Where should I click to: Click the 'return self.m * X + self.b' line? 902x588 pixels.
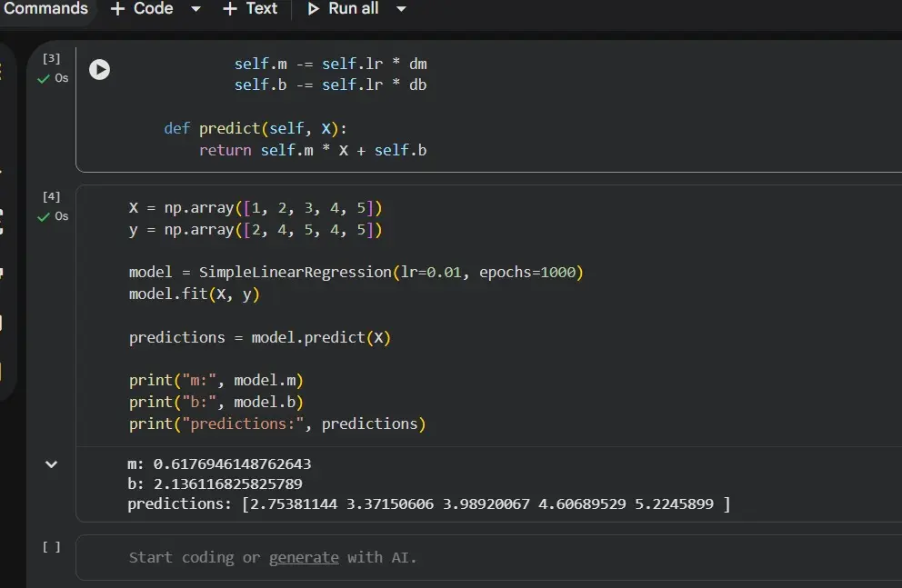pyautogui.click(x=313, y=151)
